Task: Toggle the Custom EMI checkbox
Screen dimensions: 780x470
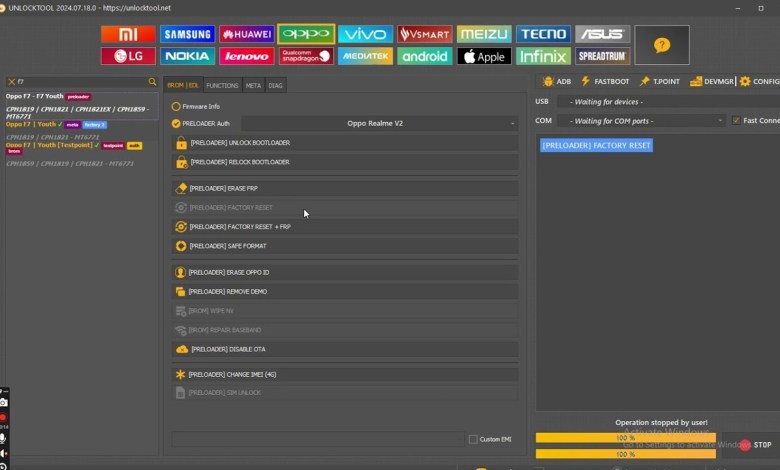Action: [x=473, y=439]
